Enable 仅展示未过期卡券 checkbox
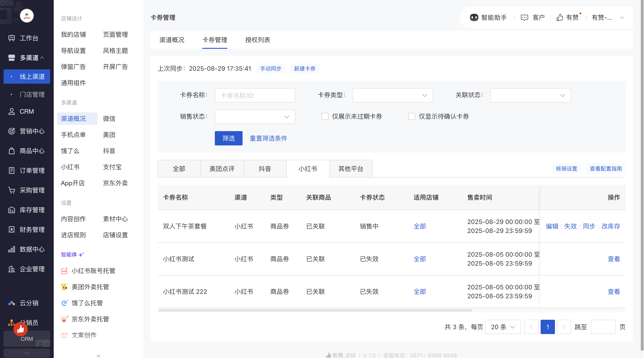Viewport: 644px width, 358px height. coord(325,116)
